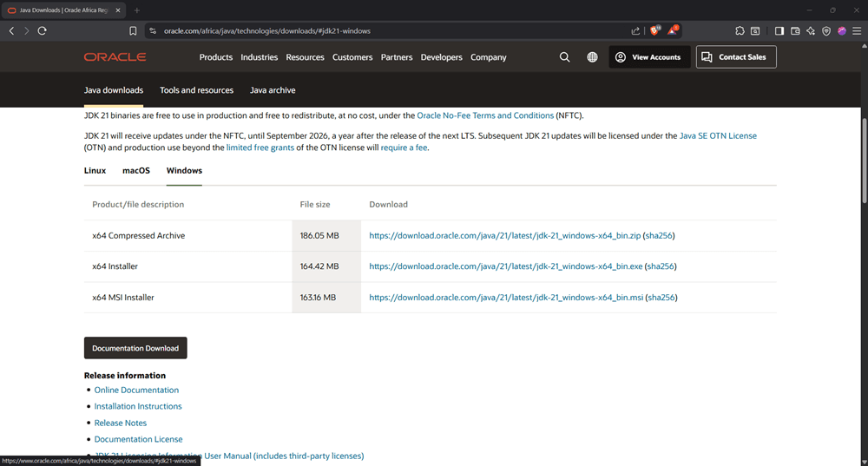
Task: Click the globe country selector icon
Action: [x=592, y=57]
